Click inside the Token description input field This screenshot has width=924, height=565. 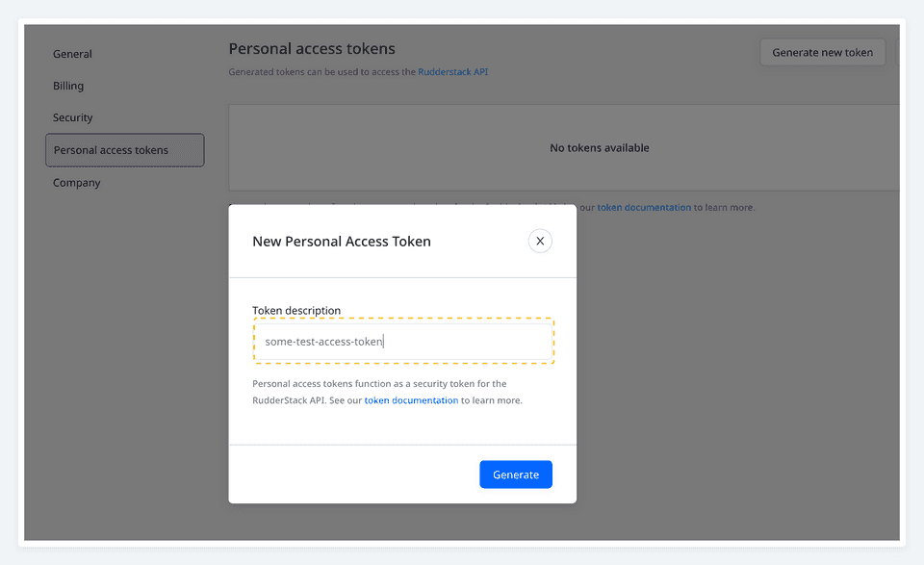click(x=403, y=341)
